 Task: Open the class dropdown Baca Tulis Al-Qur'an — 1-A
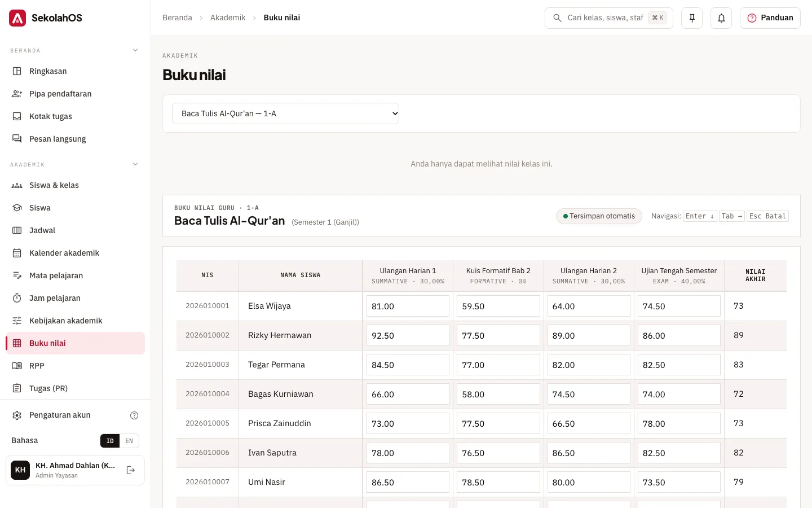click(x=285, y=113)
